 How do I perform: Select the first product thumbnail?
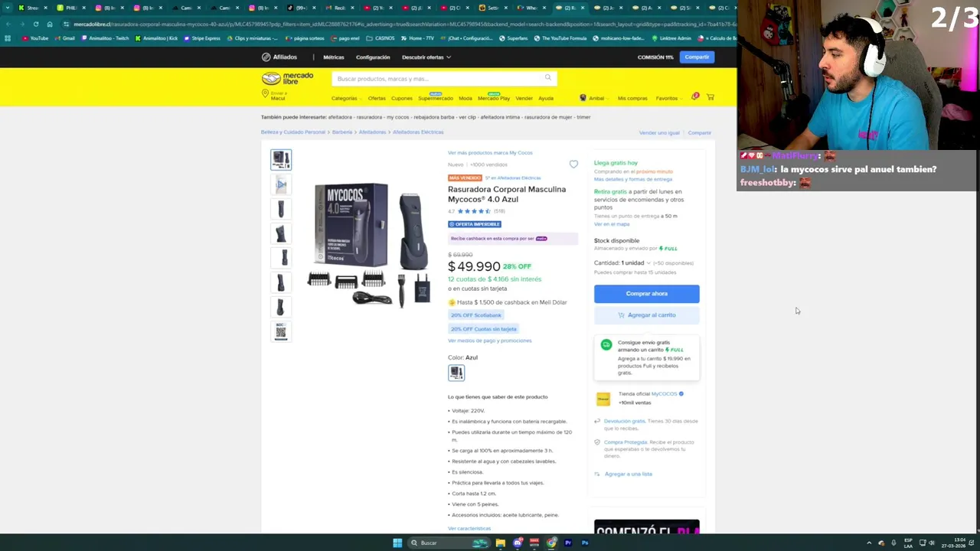tap(281, 159)
